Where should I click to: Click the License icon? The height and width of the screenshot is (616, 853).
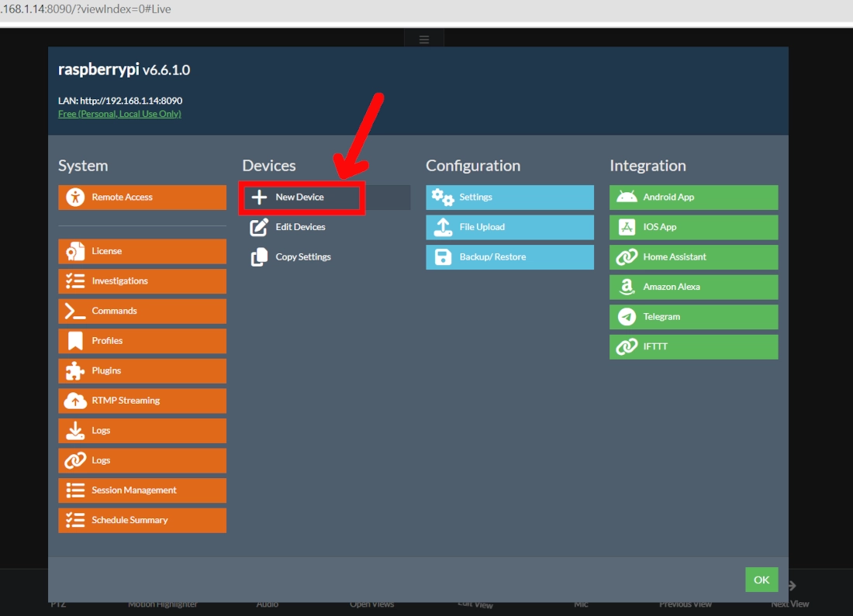[75, 251]
